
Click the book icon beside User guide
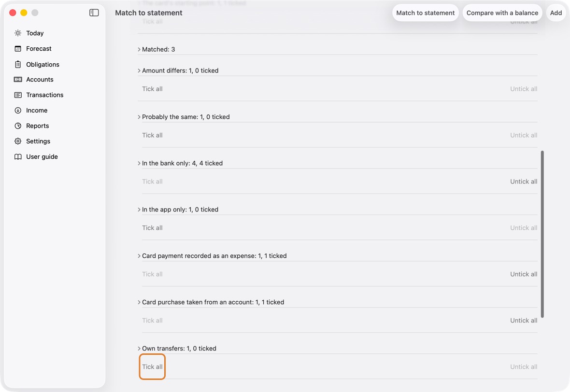click(x=18, y=156)
